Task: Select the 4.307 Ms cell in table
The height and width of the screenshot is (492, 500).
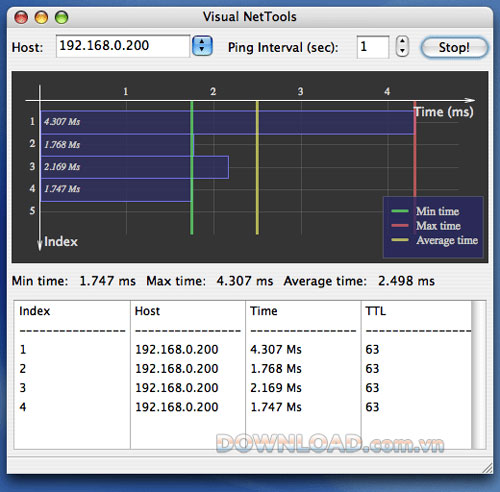Action: click(276, 349)
